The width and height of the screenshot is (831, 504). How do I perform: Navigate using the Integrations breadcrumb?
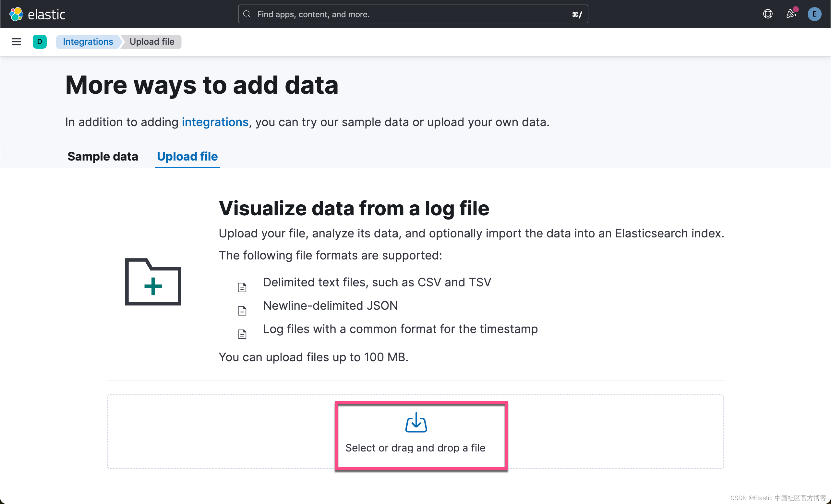tap(88, 42)
